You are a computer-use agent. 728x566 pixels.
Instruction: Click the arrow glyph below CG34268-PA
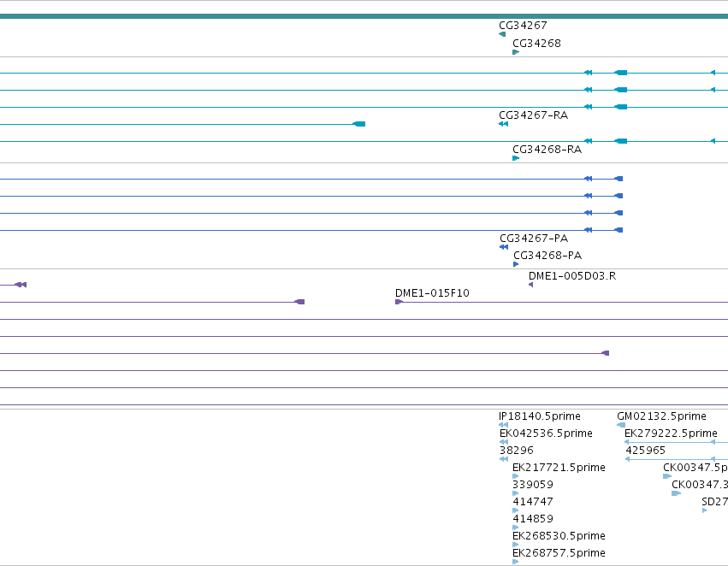pyautogui.click(x=516, y=264)
